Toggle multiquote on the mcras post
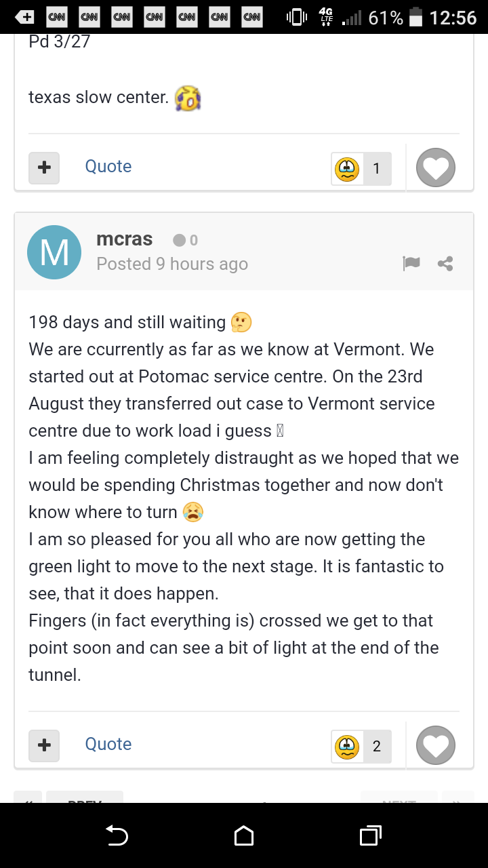The width and height of the screenshot is (488, 868). click(44, 745)
